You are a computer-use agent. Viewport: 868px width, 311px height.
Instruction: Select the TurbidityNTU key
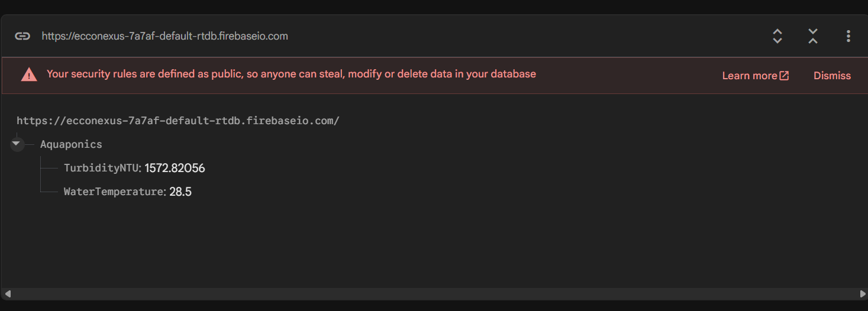[x=101, y=168]
